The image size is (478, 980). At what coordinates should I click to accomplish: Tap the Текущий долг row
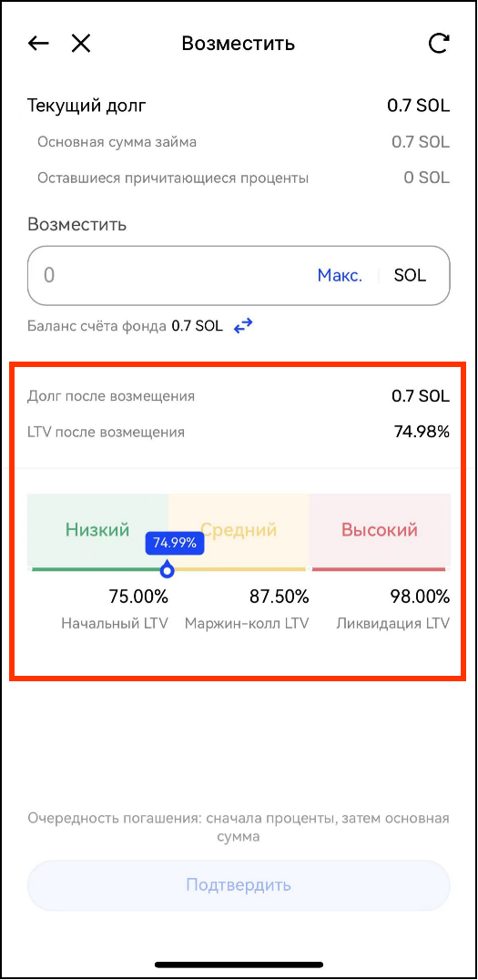pyautogui.click(x=239, y=106)
